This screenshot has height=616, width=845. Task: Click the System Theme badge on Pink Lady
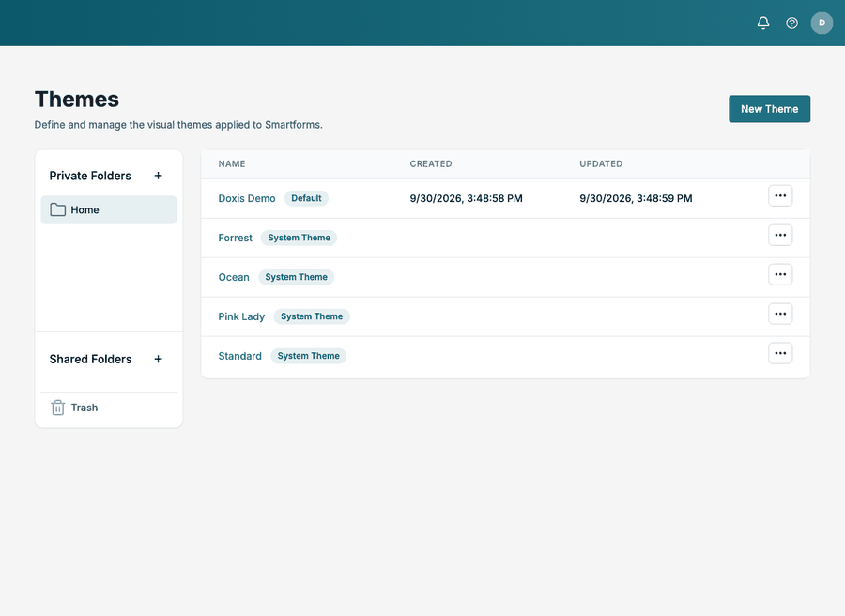click(312, 316)
